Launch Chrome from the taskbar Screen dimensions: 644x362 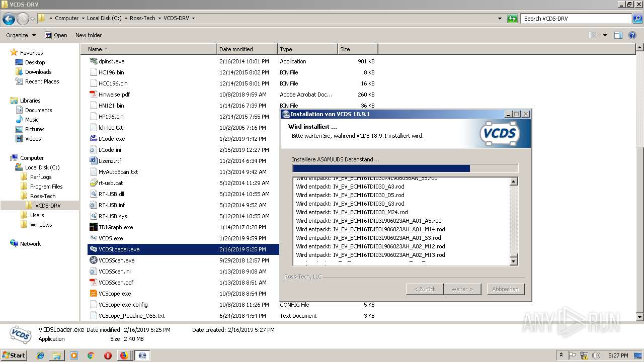click(91, 355)
